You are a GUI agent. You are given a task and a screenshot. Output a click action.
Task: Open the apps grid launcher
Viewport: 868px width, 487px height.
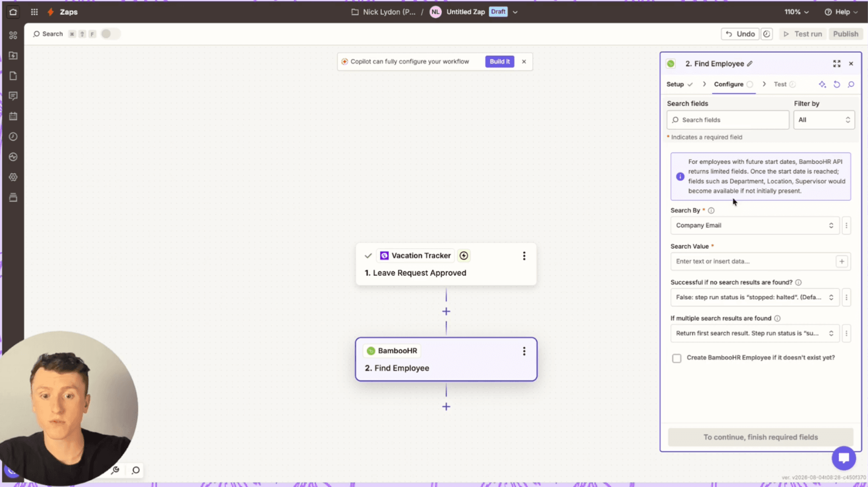[x=34, y=12]
